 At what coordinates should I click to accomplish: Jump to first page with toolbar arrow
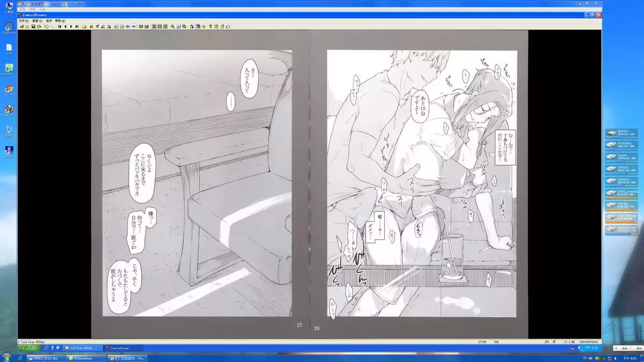(x=60, y=26)
